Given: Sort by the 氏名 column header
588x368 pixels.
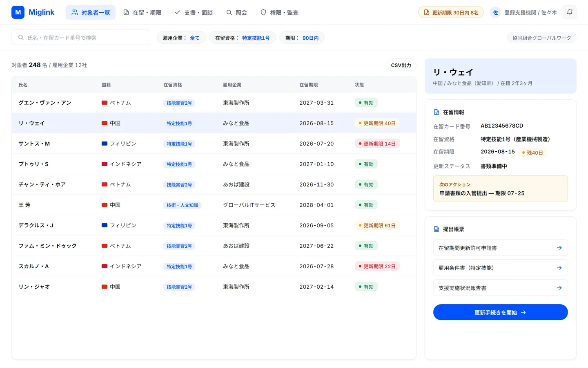Looking at the screenshot, I should tap(23, 85).
